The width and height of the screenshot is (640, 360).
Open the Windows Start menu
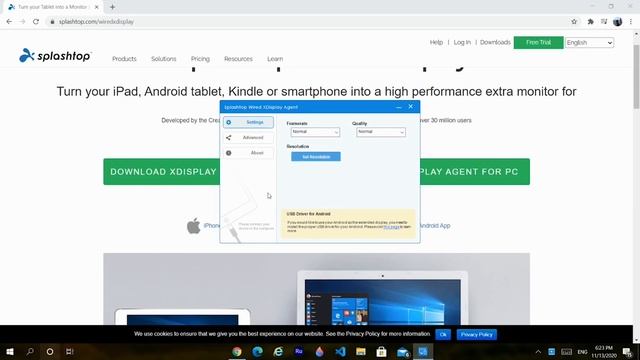pos(10,351)
